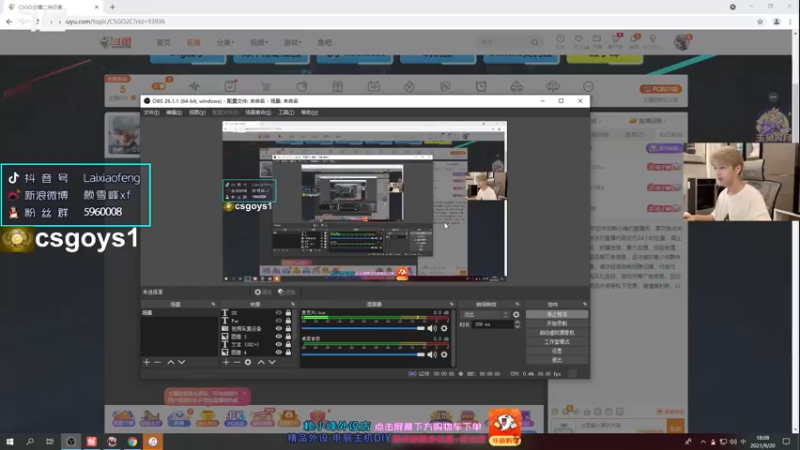The height and width of the screenshot is (450, 800).
Task: Expand the 视频 dropdown in Douyu navigation
Action: click(259, 42)
